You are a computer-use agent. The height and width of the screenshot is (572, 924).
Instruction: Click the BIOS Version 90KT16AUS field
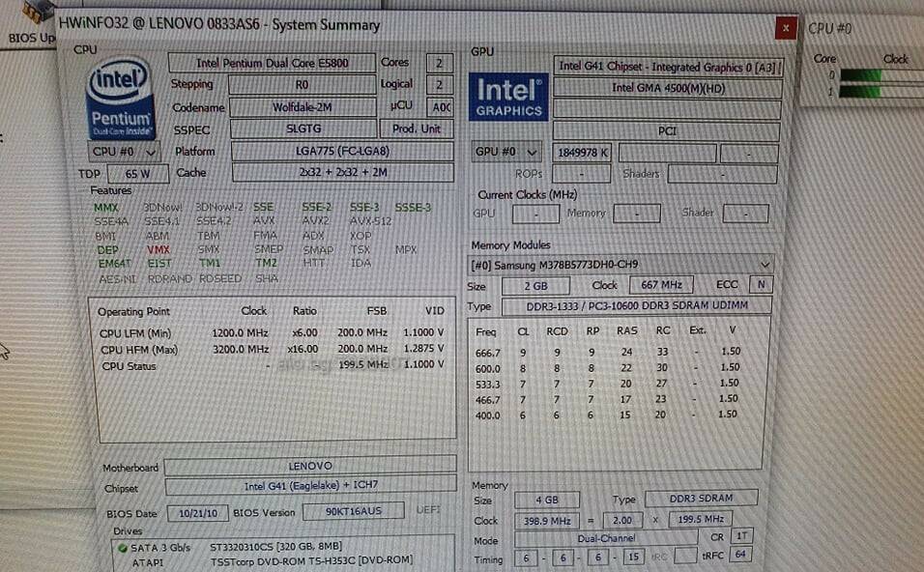click(x=354, y=511)
